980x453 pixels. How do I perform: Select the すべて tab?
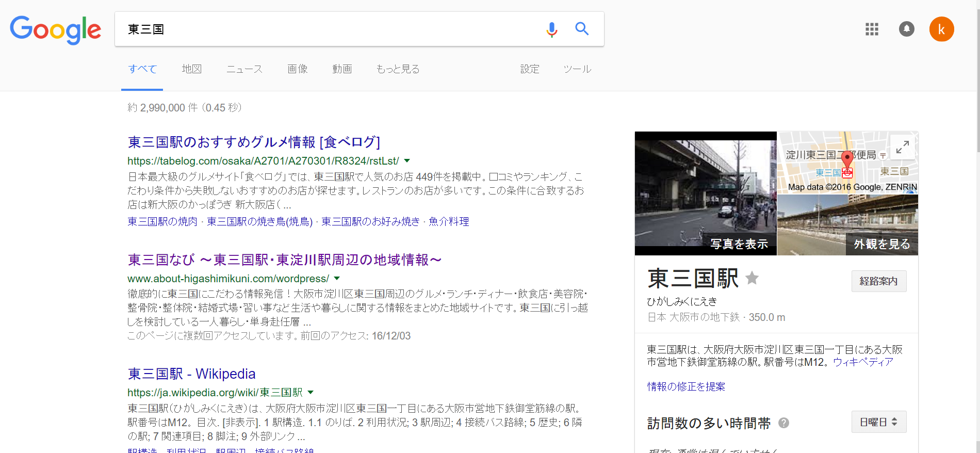click(x=142, y=69)
